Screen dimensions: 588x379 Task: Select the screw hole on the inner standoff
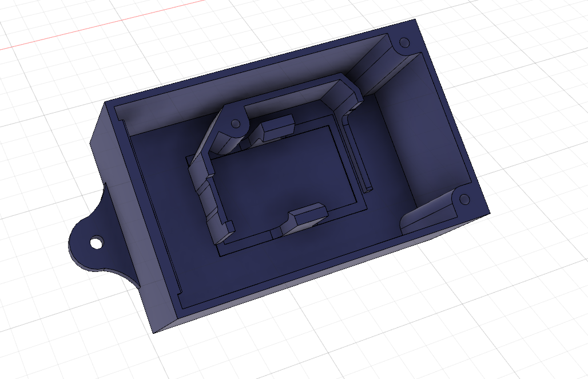pos(236,124)
